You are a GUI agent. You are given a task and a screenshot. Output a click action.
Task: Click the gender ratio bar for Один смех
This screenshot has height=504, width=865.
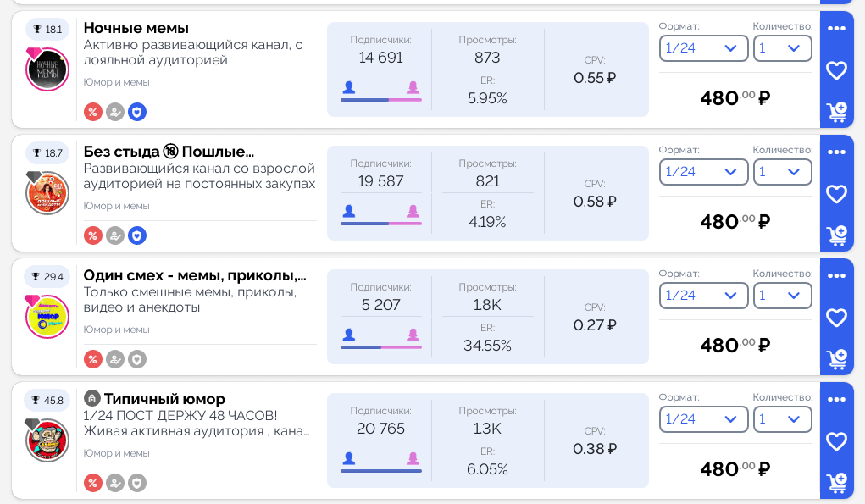click(x=380, y=346)
